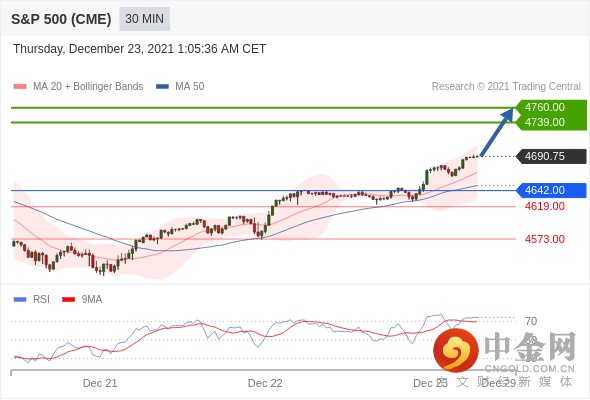
Task: Click the Dec 21 axis date label
Action: pos(100,383)
